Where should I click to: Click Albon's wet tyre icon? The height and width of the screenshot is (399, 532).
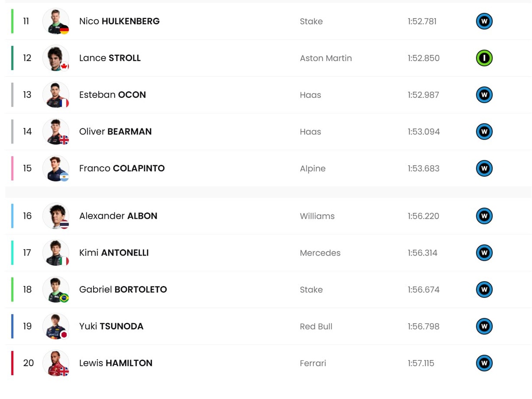[x=484, y=216]
